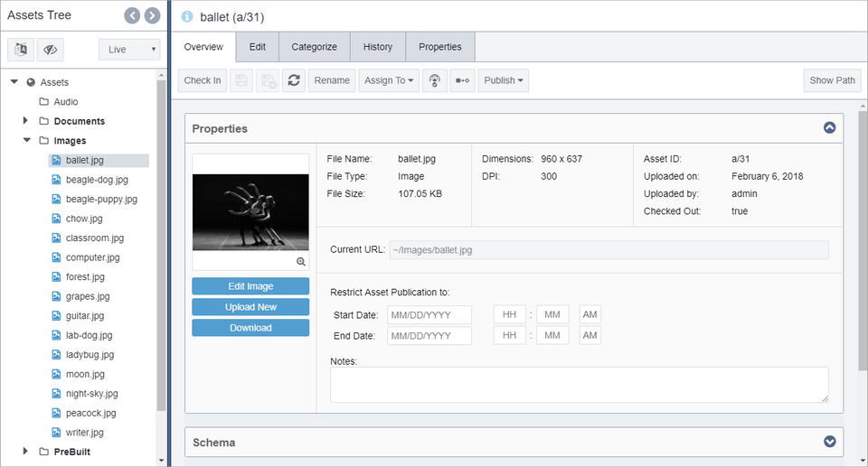
Task: Click the Current URL field
Action: (609, 250)
